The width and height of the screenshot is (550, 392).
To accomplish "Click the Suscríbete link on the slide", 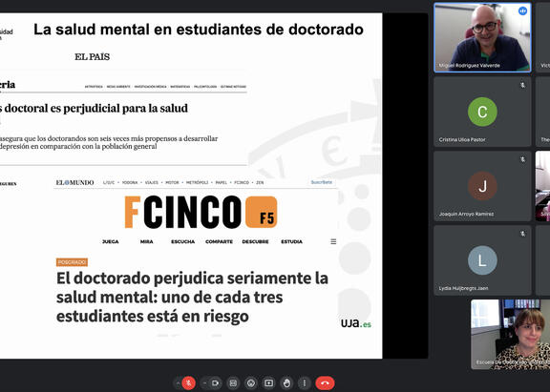I will (321, 182).
